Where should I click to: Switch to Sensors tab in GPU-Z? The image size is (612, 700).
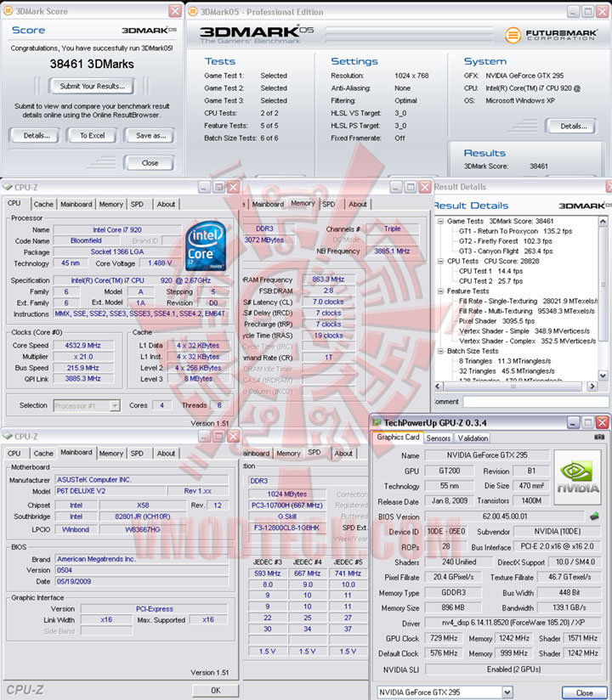point(439,438)
